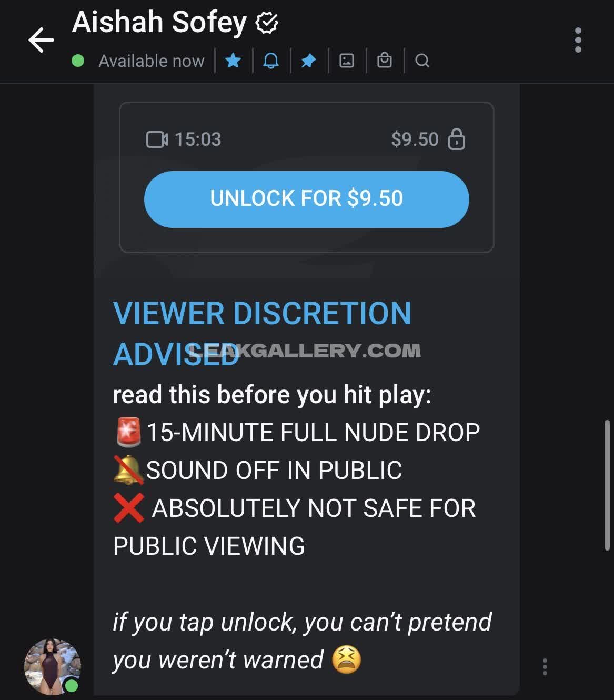Go back using the left arrow
614x700 pixels.
pos(41,40)
